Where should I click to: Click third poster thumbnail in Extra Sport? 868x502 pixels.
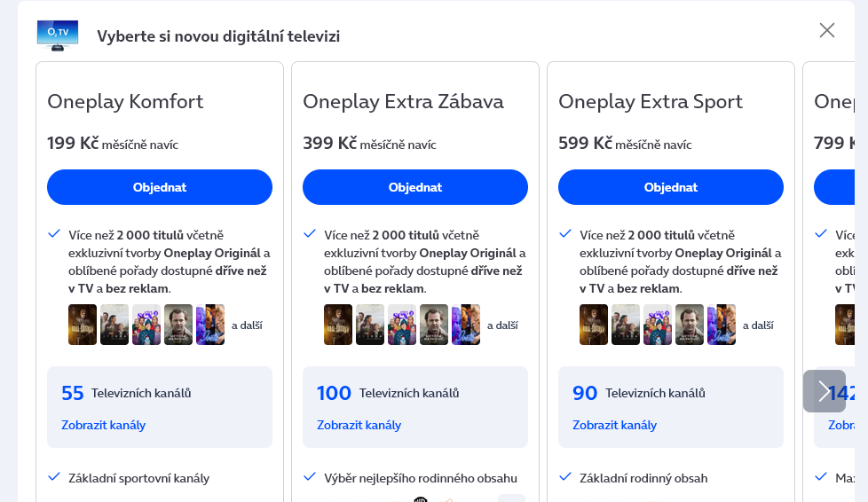coord(658,325)
